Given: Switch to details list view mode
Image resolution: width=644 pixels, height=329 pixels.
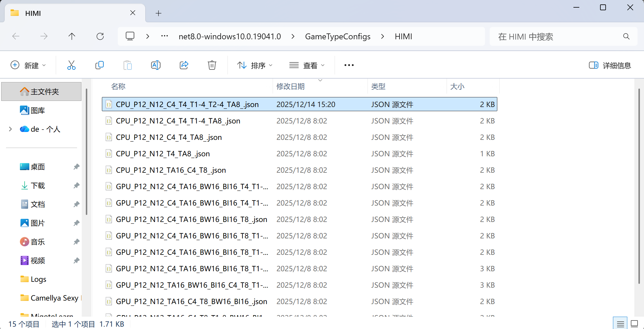Looking at the screenshot, I should click(620, 323).
